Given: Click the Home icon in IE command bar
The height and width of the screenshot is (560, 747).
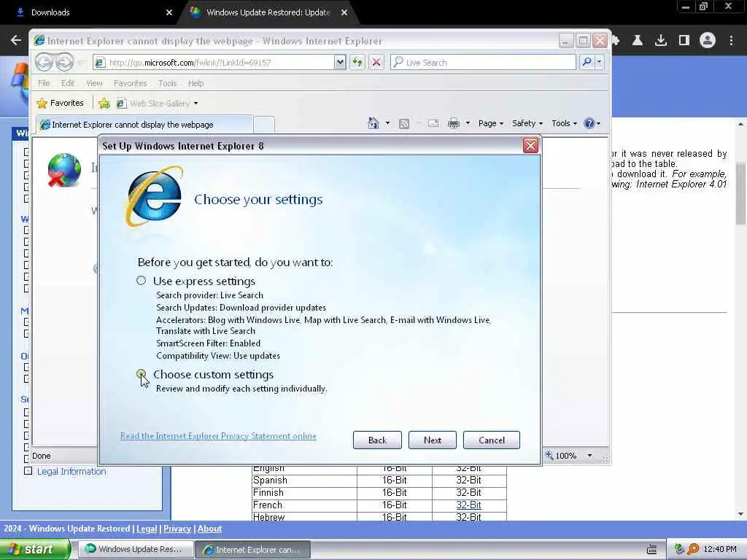Looking at the screenshot, I should pyautogui.click(x=373, y=123).
